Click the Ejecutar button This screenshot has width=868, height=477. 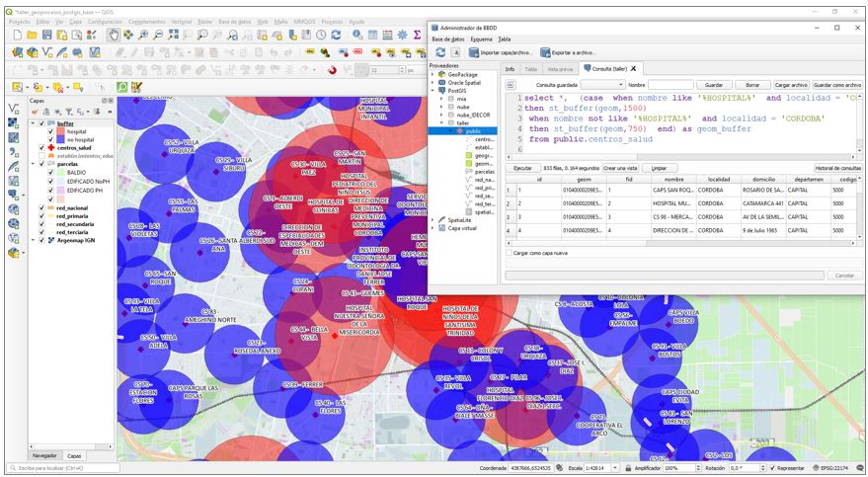point(522,168)
